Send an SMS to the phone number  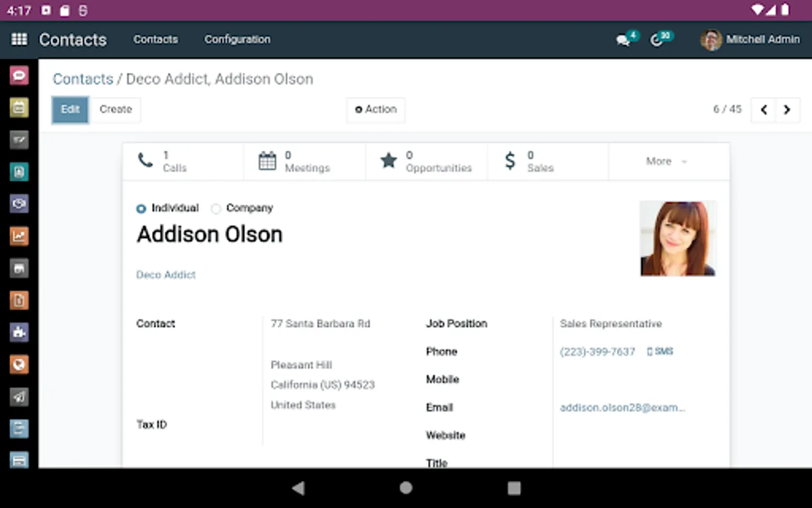coord(660,352)
